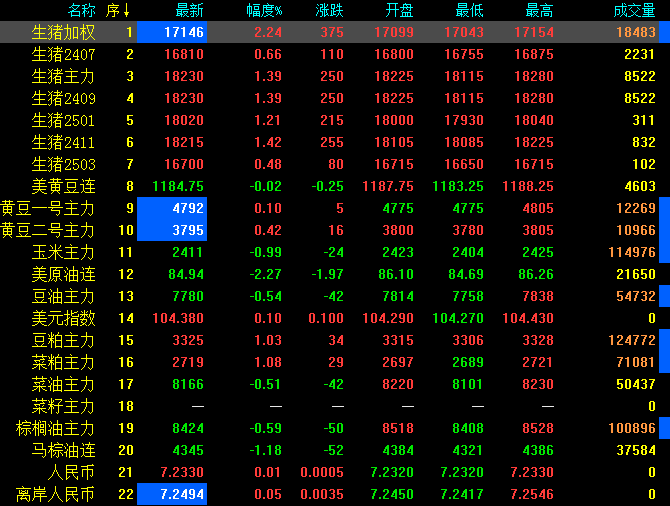Select the 马棕油连 row
The width and height of the screenshot is (670, 506).
(335, 450)
